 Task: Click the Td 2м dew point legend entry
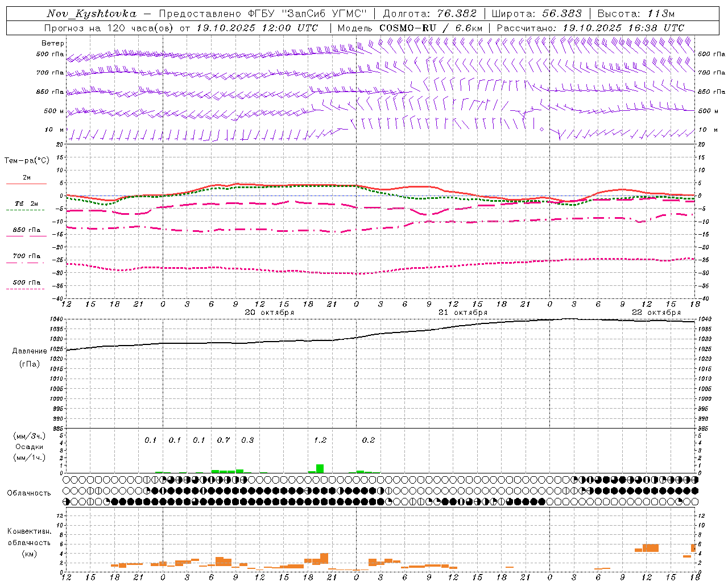point(26,203)
